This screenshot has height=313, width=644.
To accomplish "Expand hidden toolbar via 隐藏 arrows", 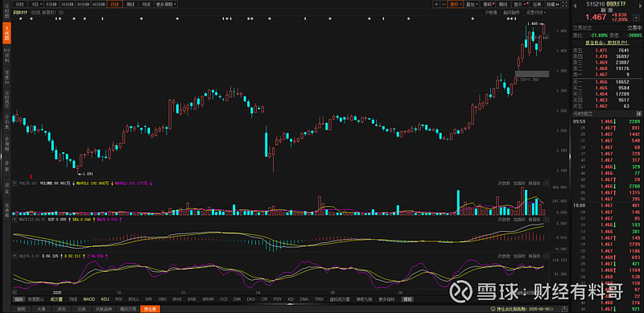I will [552, 4].
